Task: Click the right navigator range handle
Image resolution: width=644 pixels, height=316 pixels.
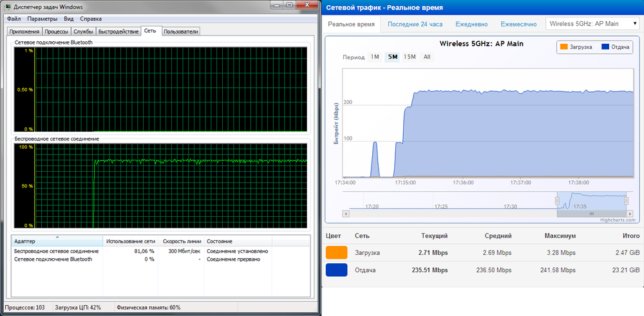Action: (x=627, y=201)
